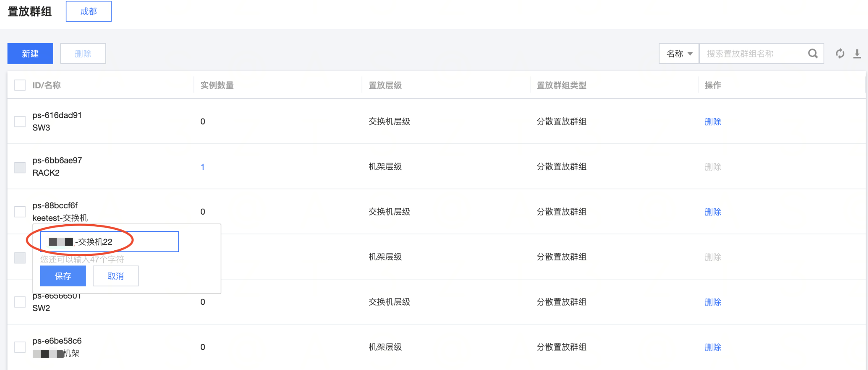
Task: Select checkbox for keetest-交换机 row
Action: tap(20, 211)
